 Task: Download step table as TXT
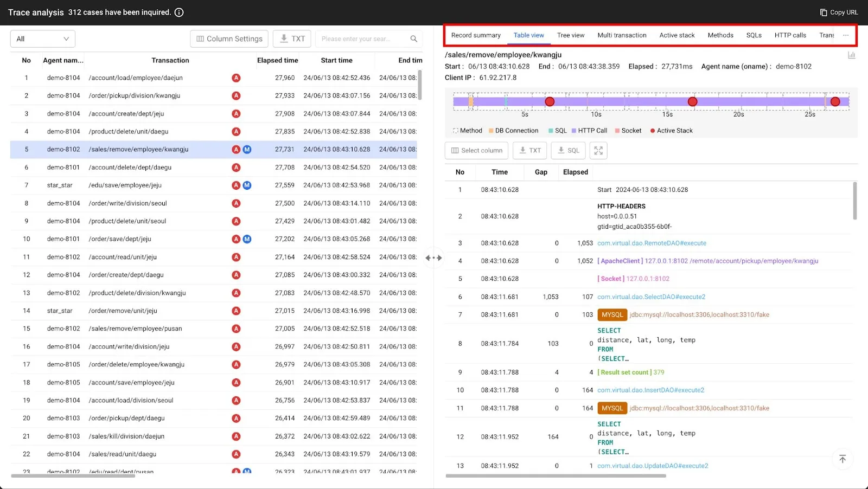click(529, 150)
